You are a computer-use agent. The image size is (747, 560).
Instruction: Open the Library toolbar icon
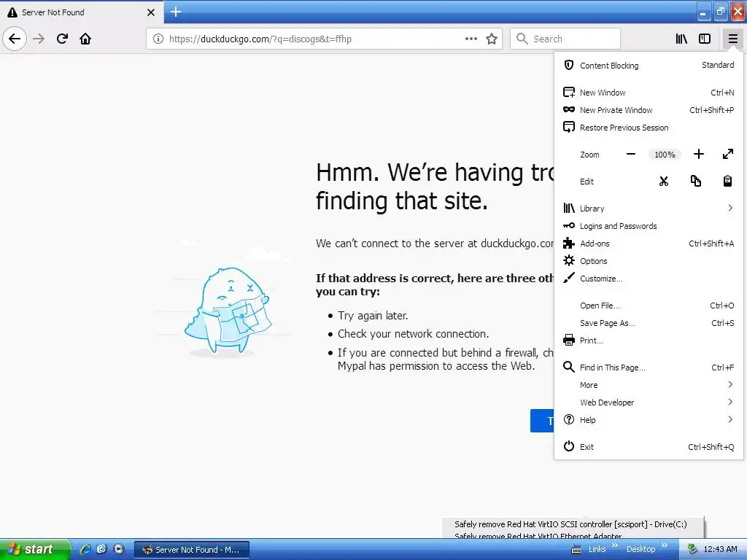pos(681,39)
